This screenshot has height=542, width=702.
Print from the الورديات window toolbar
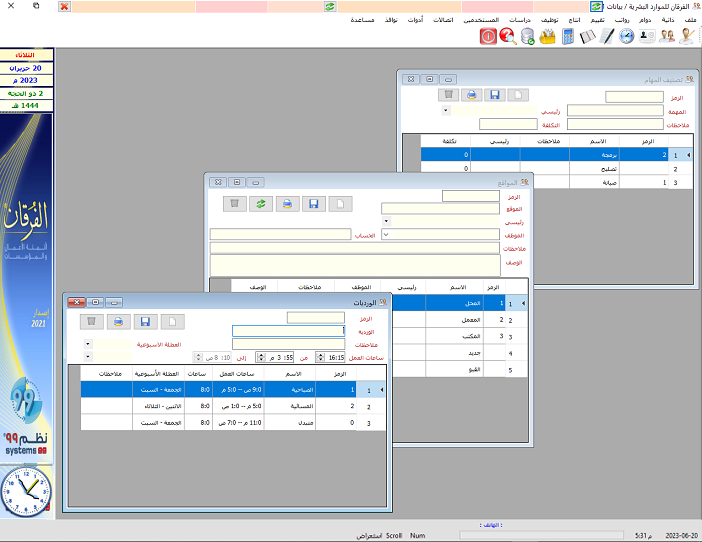[118, 321]
